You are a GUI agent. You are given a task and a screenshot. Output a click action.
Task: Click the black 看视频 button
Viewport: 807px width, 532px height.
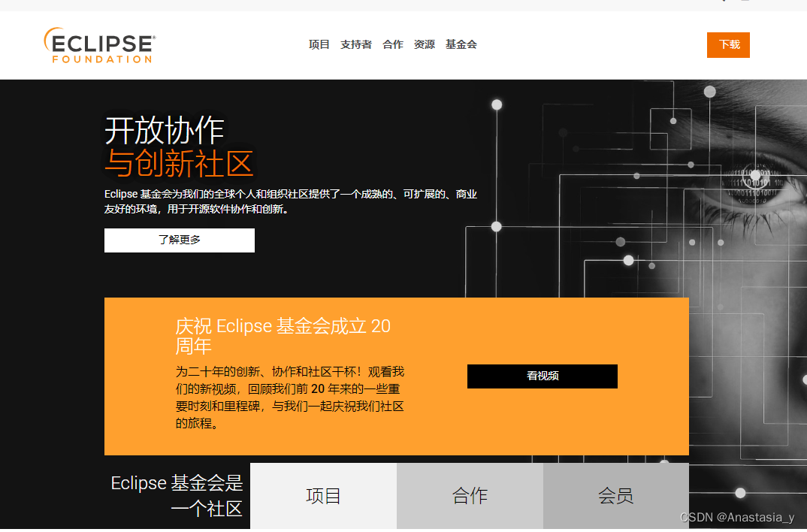[543, 376]
